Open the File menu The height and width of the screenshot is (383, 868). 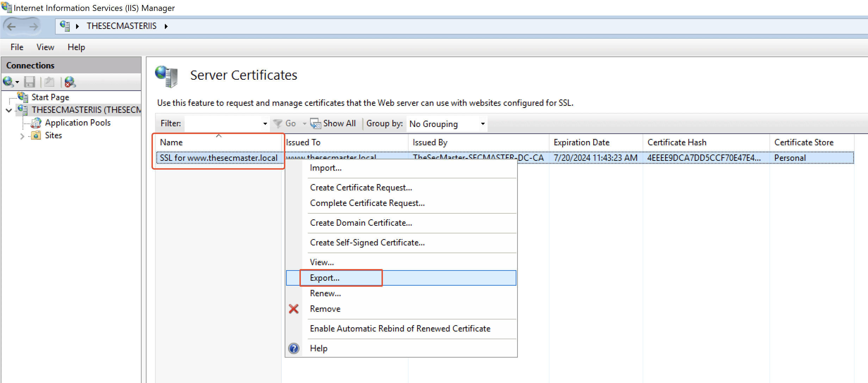pyautogui.click(x=17, y=47)
